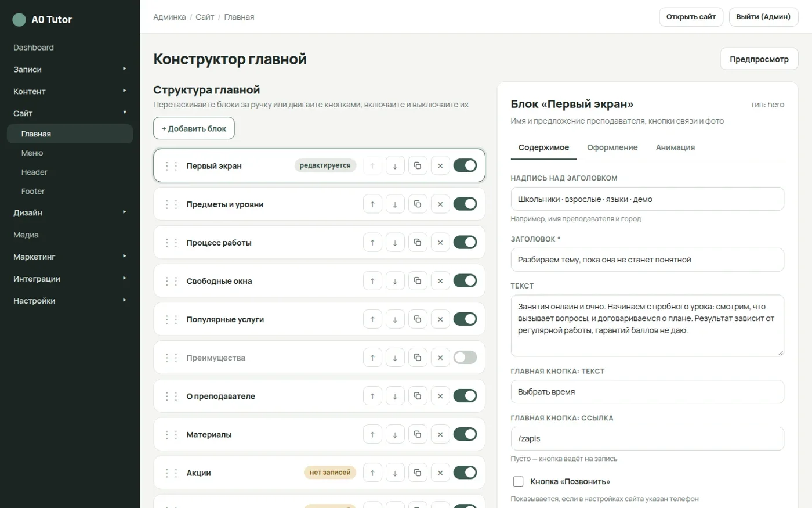The image size is (812, 508).
Task: Expand the 'Дизайн' sidebar section
Action: coord(70,212)
